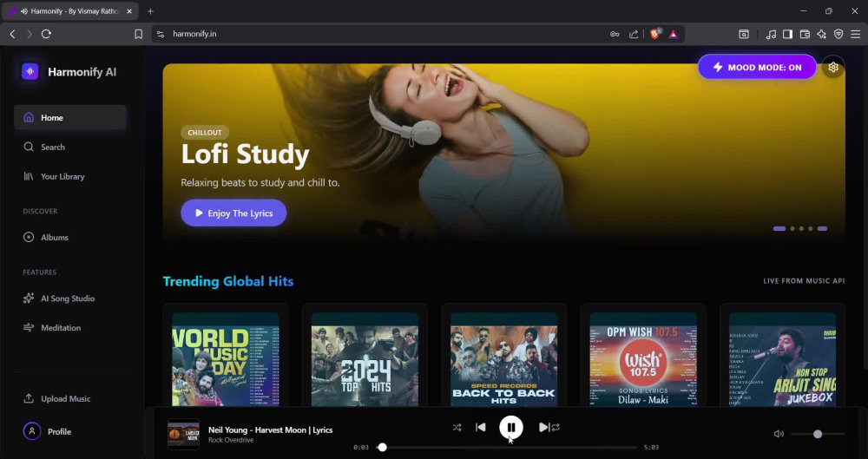Skip to previous track
868x459 pixels.
pyautogui.click(x=481, y=427)
